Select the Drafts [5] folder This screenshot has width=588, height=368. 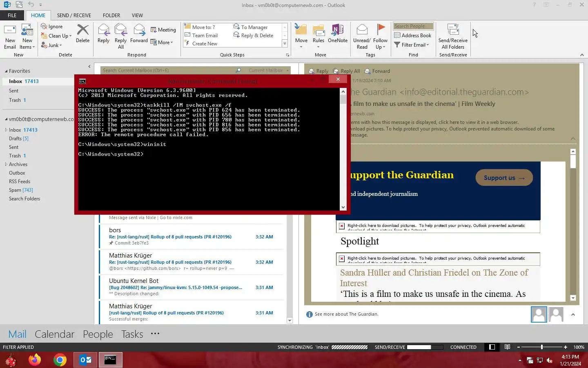point(19,139)
